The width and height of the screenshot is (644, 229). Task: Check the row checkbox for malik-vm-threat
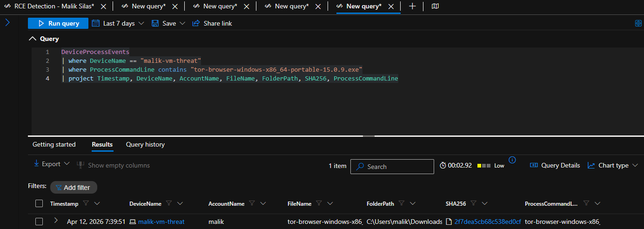point(39,222)
